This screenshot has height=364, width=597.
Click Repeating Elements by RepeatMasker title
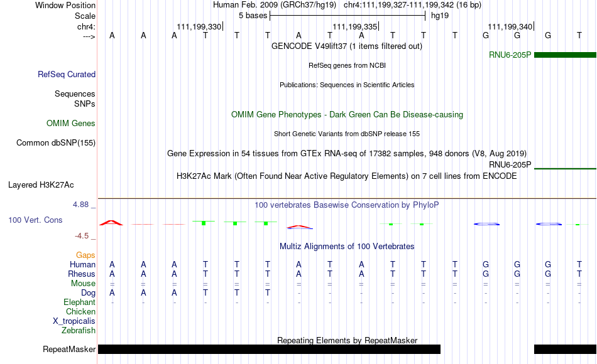pos(347,340)
